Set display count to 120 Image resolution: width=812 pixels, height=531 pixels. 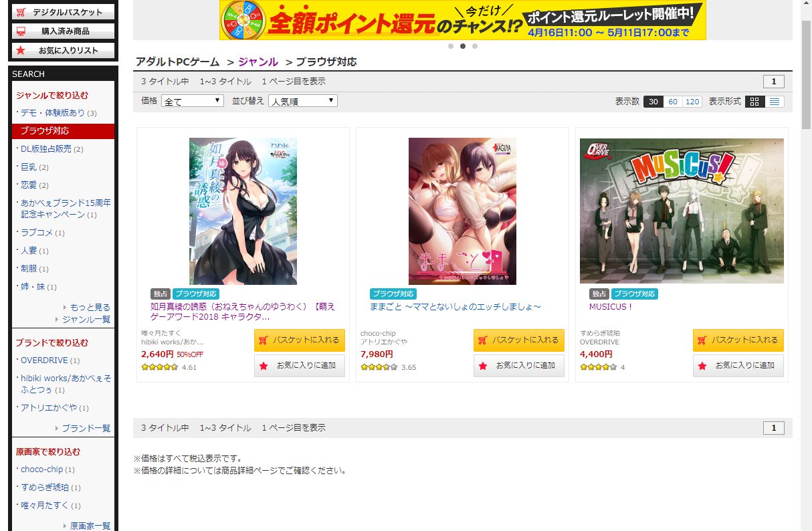(x=692, y=102)
